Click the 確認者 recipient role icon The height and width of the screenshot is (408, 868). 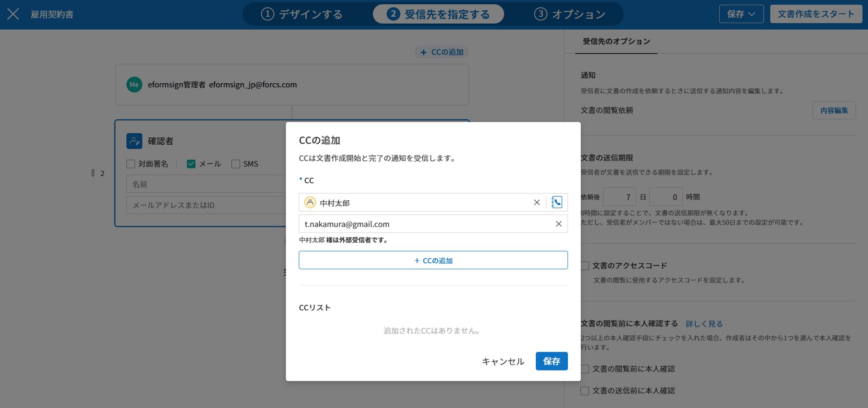(x=134, y=141)
